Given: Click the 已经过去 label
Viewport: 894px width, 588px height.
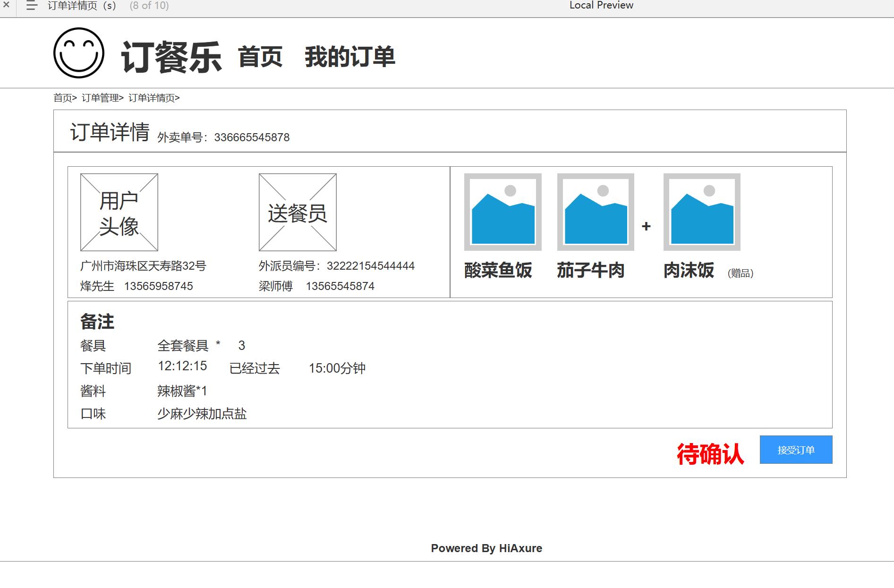Looking at the screenshot, I should tap(255, 368).
